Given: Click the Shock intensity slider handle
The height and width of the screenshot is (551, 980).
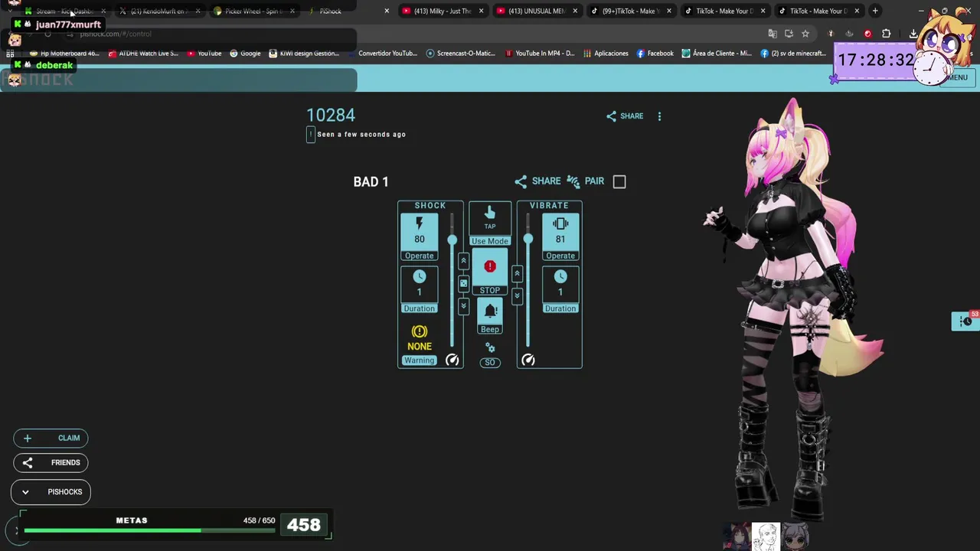Looking at the screenshot, I should tap(452, 241).
